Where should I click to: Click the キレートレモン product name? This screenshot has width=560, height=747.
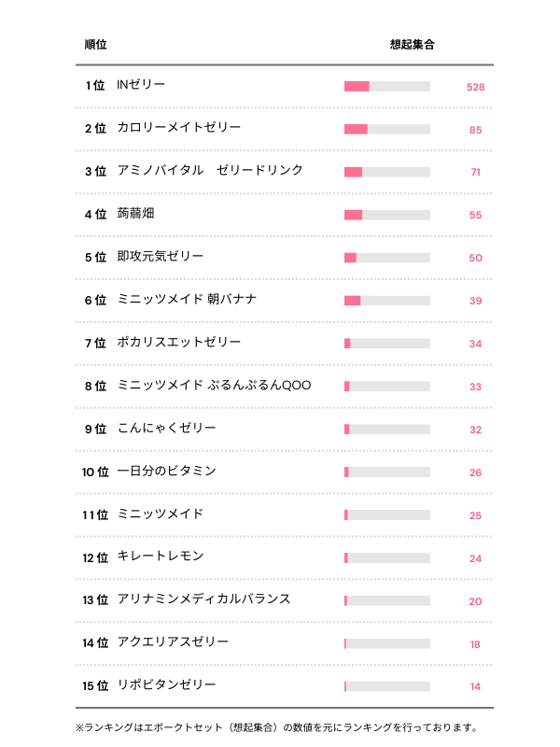tap(161, 557)
